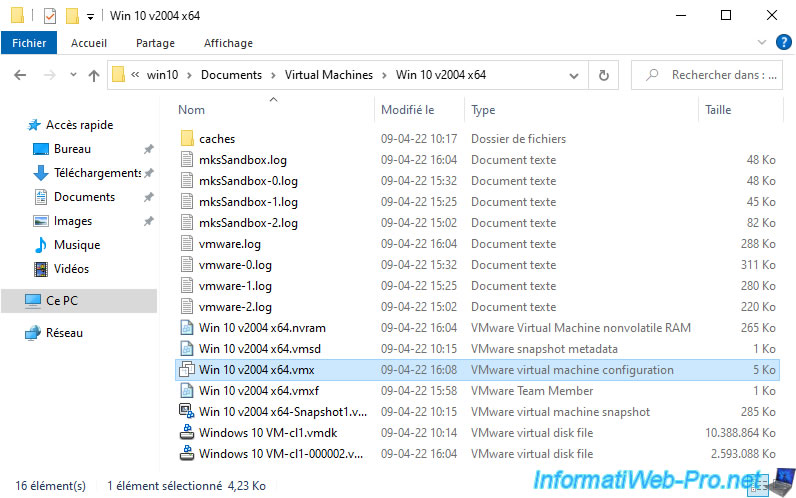This screenshot has width=796, height=498.
Task: Expand the ribbon with the chevron
Action: (x=761, y=42)
